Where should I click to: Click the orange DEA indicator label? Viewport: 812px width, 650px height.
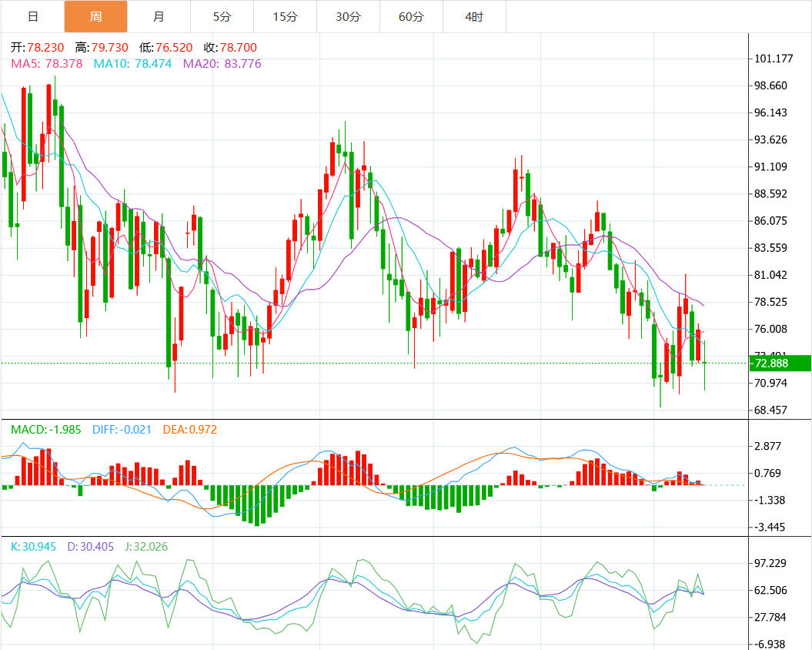click(189, 429)
